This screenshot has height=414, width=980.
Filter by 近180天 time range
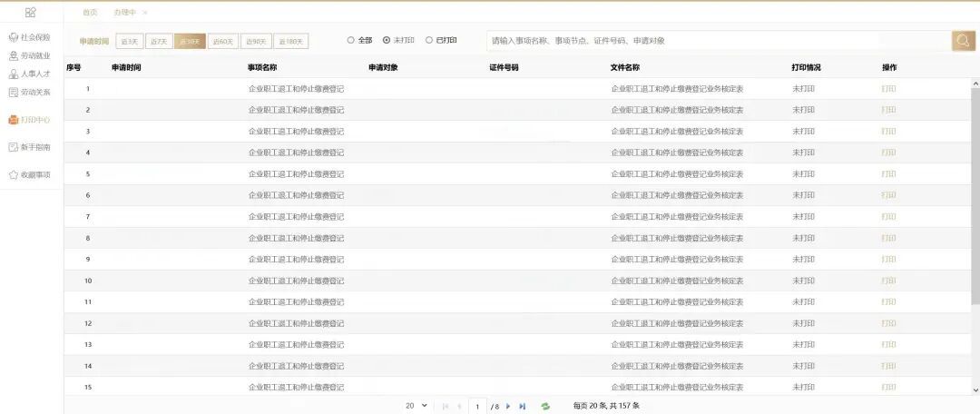[x=290, y=41]
